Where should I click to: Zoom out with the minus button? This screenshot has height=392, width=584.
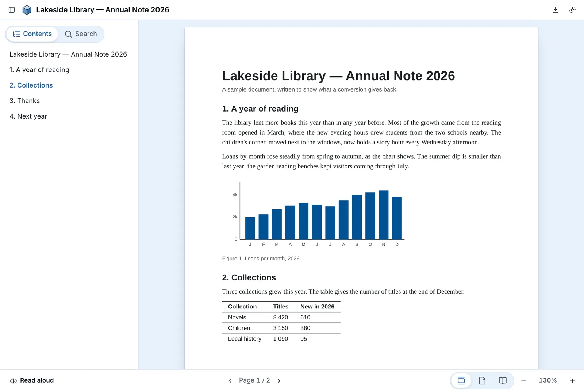[523, 381]
